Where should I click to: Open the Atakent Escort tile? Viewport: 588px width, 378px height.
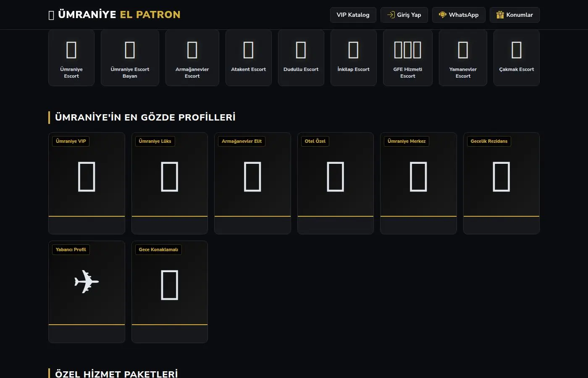coord(248,58)
